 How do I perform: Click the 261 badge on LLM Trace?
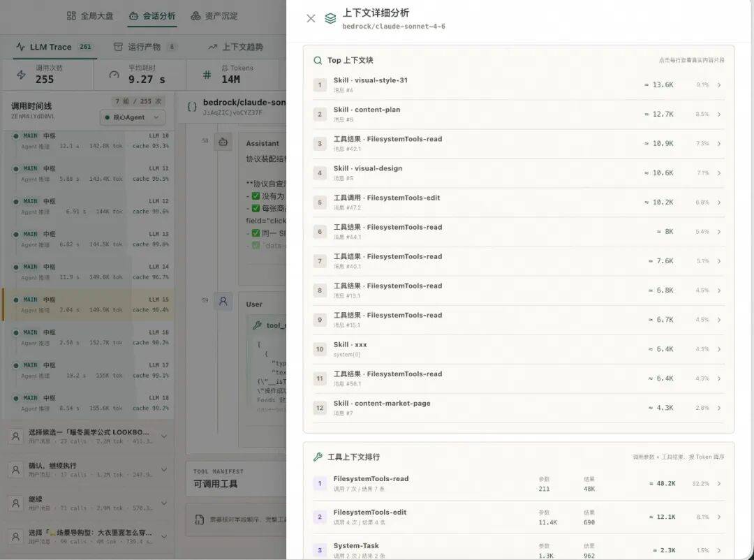(x=85, y=47)
